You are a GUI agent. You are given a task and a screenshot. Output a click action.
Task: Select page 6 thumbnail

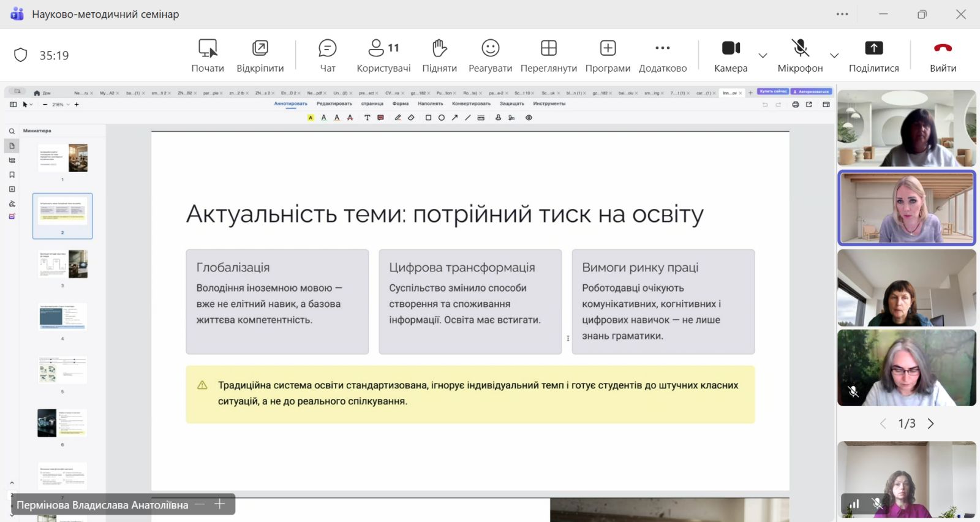pos(62,423)
